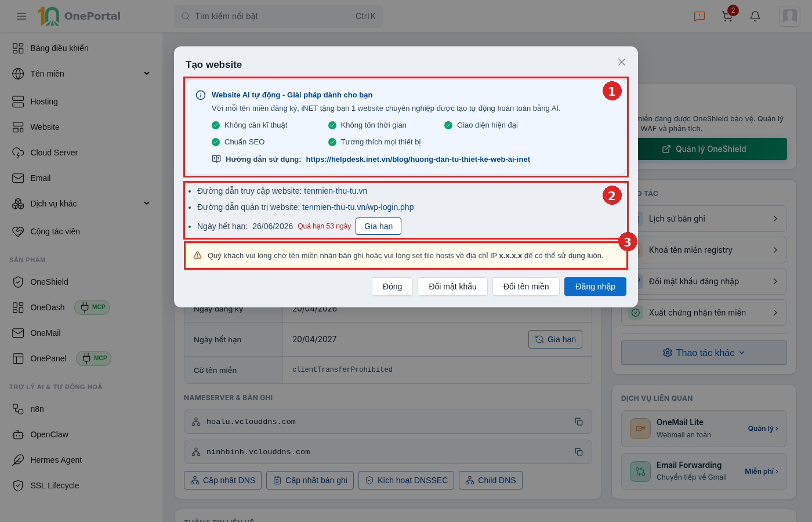812x522 pixels.
Task: Click the clientTransferProhibited flag text
Action: point(342,369)
